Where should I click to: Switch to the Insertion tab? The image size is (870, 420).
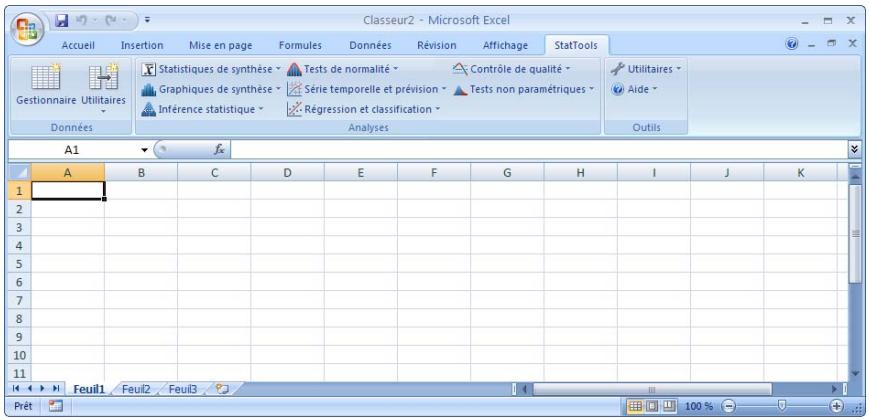click(142, 45)
